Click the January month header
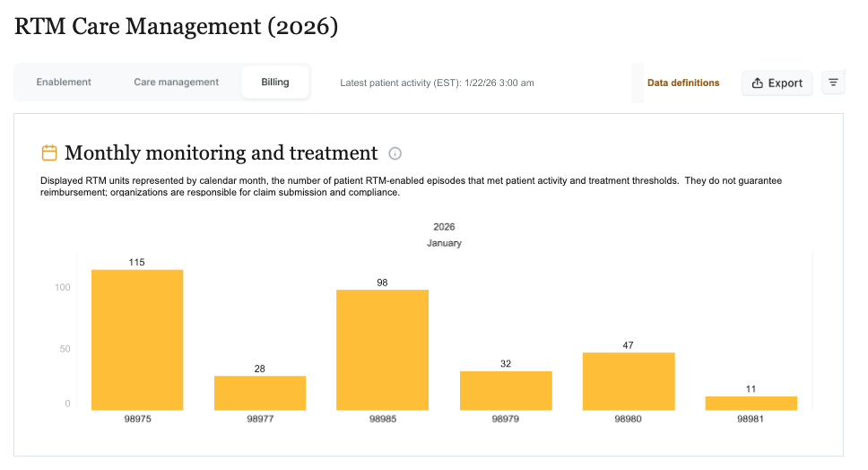This screenshot has width=868, height=470. click(x=444, y=243)
